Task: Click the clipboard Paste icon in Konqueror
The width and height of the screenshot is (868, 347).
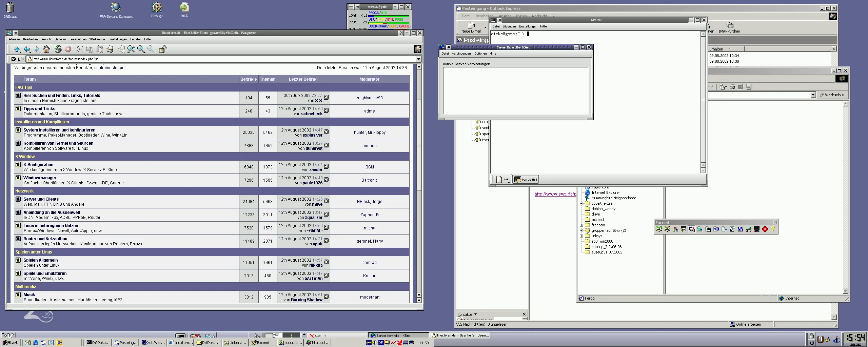Action: pyautogui.click(x=100, y=49)
